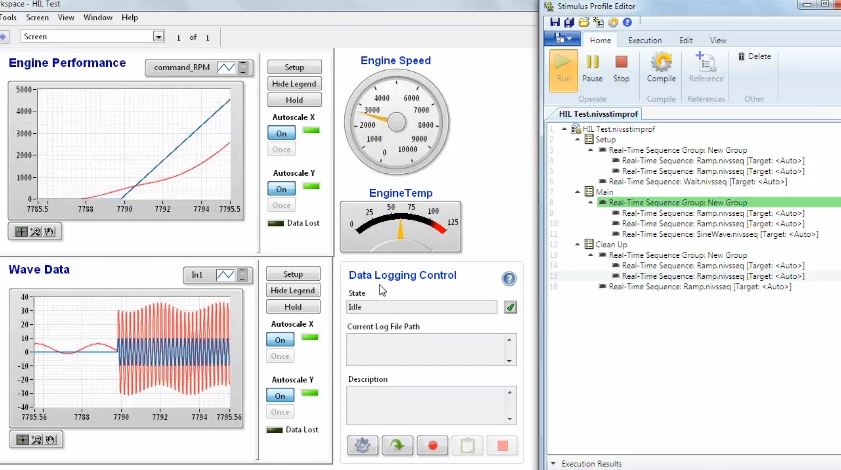This screenshot has width=841, height=470.
Task: Click the Stop icon in Operate group
Action: pyautogui.click(x=621, y=63)
